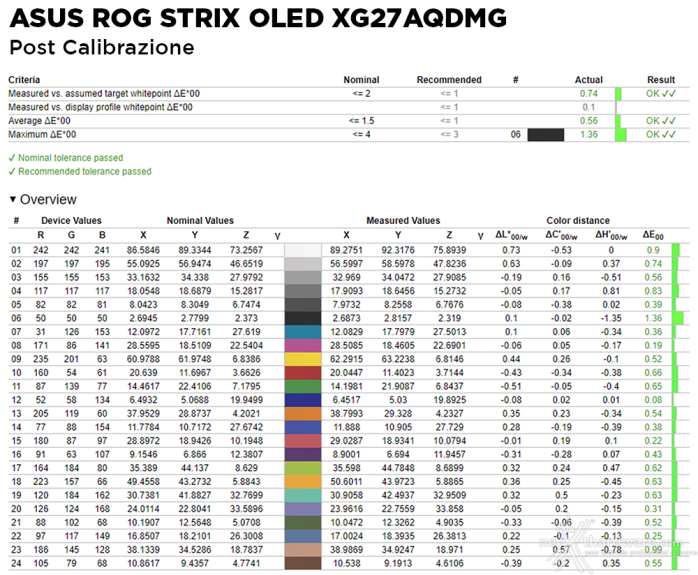
Task: Click measured X value 38.7993 in row 13
Action: tap(346, 413)
